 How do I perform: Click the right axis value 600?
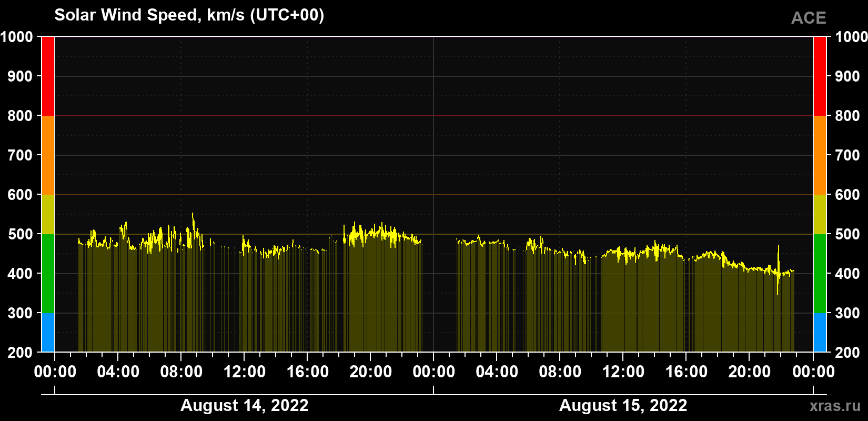click(x=848, y=195)
